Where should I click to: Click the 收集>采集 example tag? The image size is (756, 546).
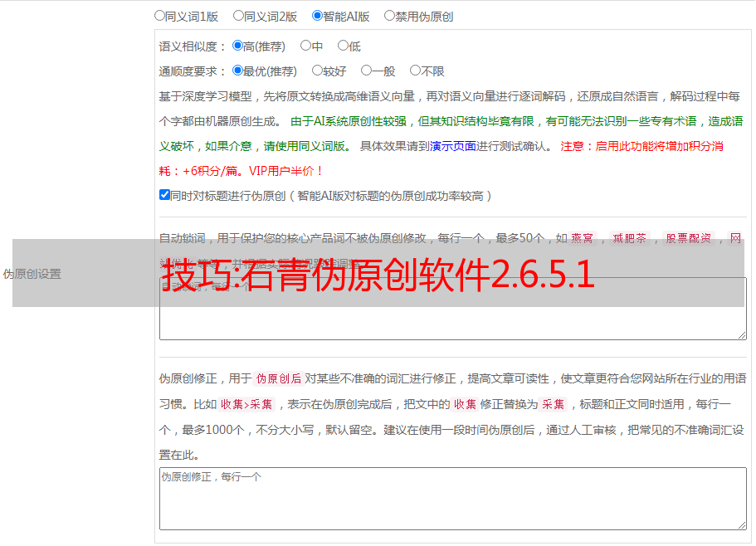pyautogui.click(x=246, y=404)
